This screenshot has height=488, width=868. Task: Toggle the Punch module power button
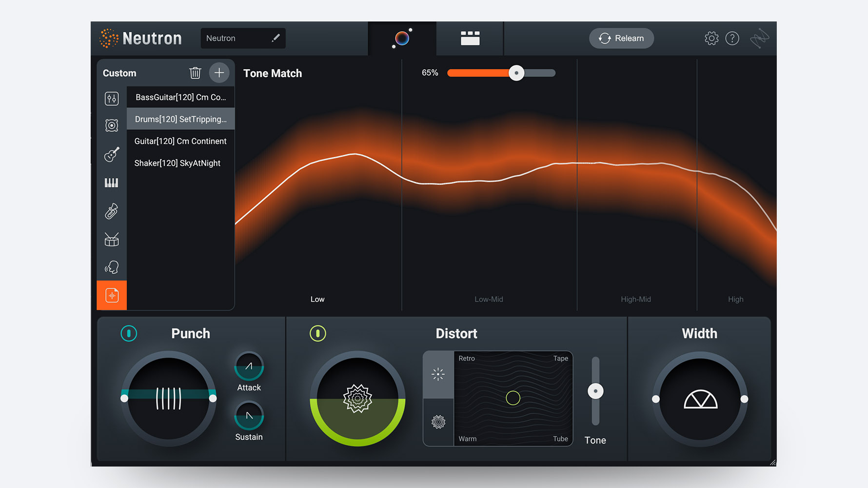tap(129, 333)
